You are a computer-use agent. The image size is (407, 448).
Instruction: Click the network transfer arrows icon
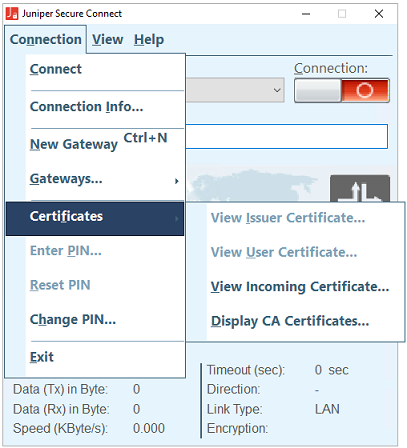(360, 189)
